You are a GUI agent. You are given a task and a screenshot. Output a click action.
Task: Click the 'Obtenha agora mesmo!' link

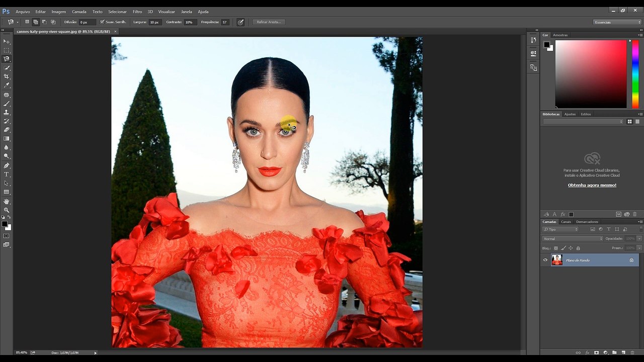(592, 185)
